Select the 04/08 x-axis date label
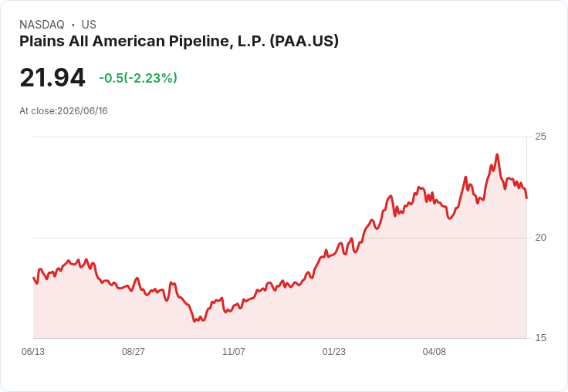 [434, 351]
